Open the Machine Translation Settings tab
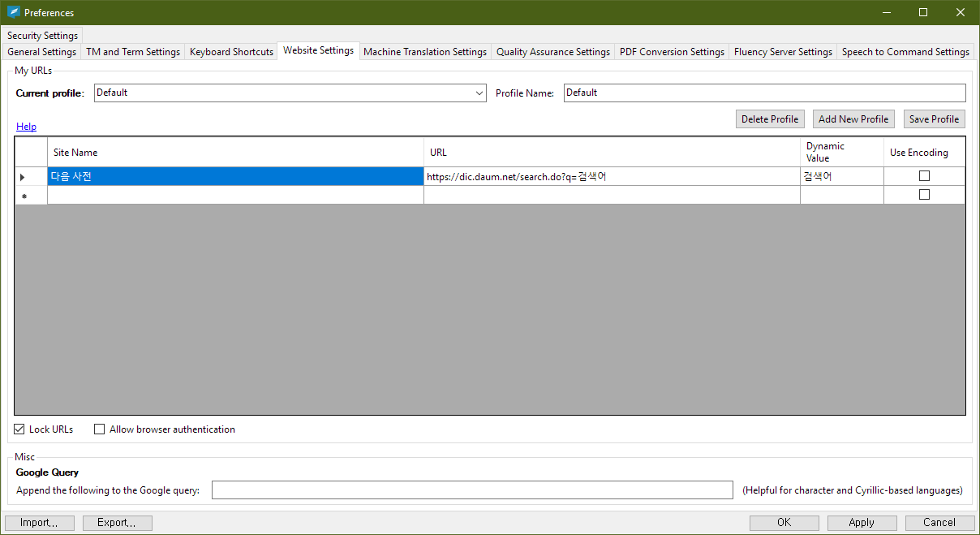This screenshot has height=535, width=980. pos(424,52)
